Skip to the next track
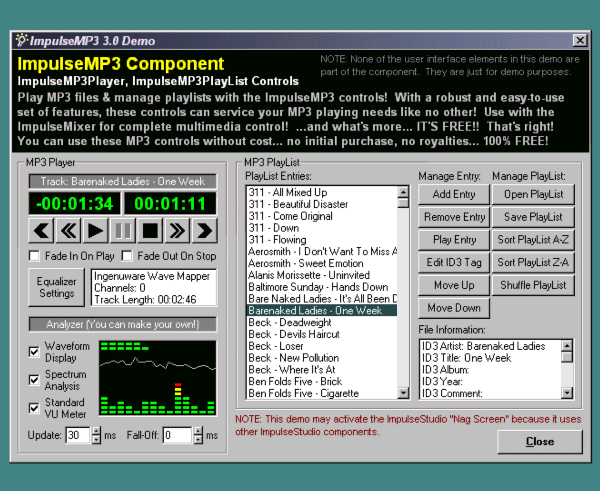The height and width of the screenshot is (491, 600). [205, 231]
